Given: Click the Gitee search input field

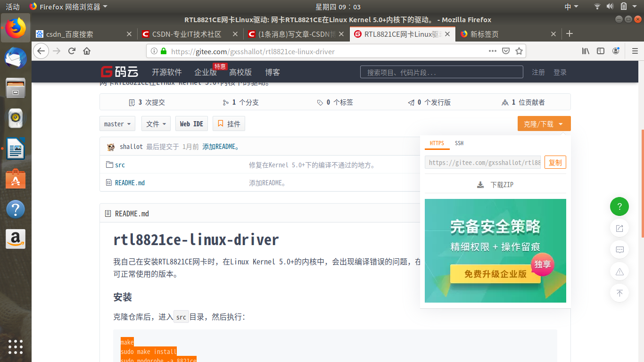Looking at the screenshot, I should (442, 72).
